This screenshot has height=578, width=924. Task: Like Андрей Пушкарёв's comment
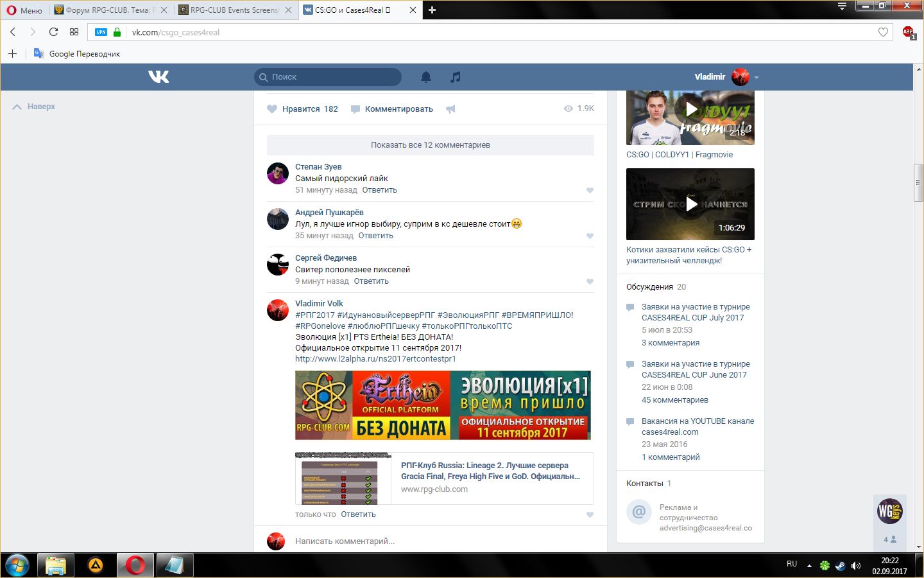tap(590, 236)
